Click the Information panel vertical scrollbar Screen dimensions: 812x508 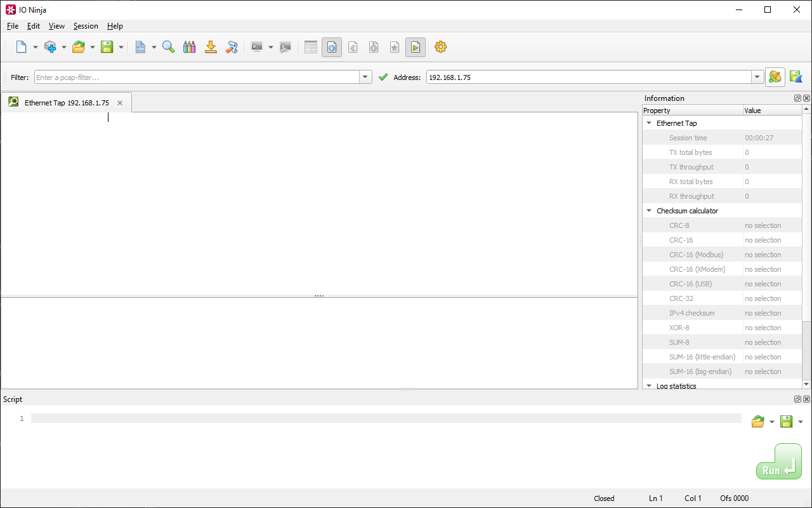pos(806,254)
